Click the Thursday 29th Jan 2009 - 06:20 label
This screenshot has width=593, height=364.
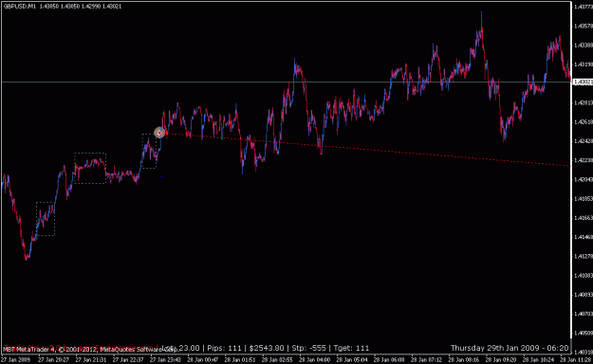pyautogui.click(x=510, y=348)
